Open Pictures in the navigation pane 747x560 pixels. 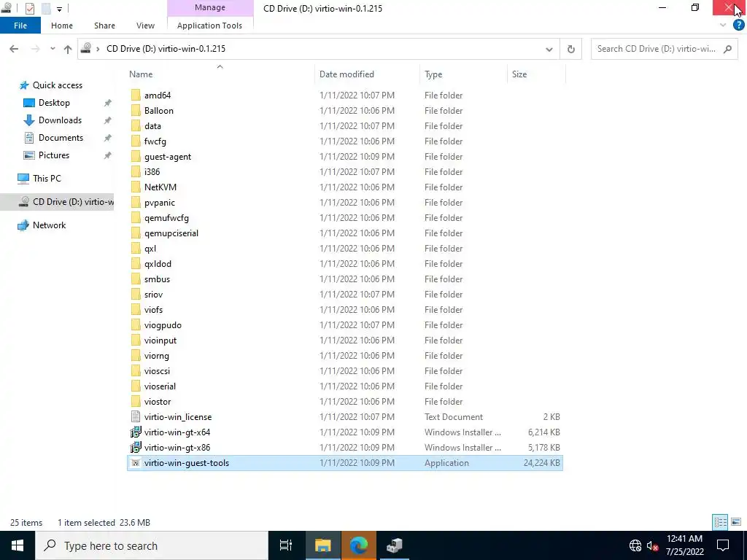(x=54, y=156)
